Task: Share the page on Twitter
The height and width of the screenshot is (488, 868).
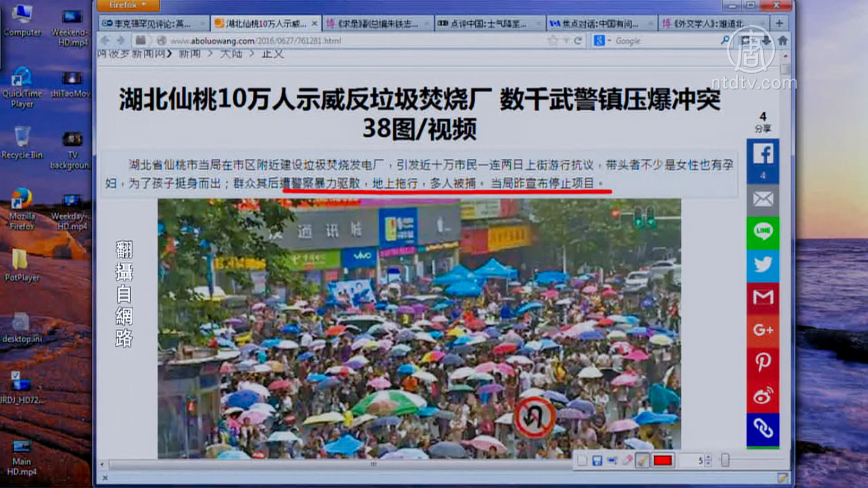Action: (x=763, y=265)
